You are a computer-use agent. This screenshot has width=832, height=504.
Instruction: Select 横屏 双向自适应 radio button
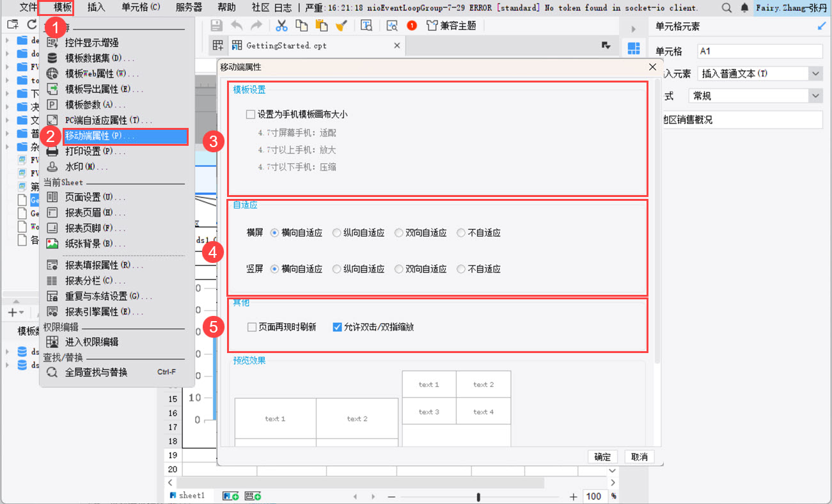[x=398, y=233]
